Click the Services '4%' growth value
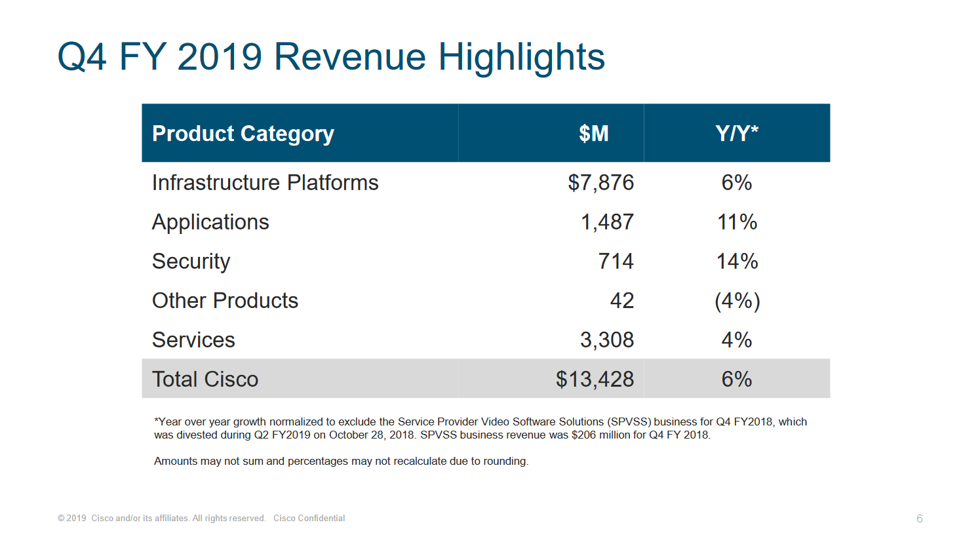 point(737,340)
